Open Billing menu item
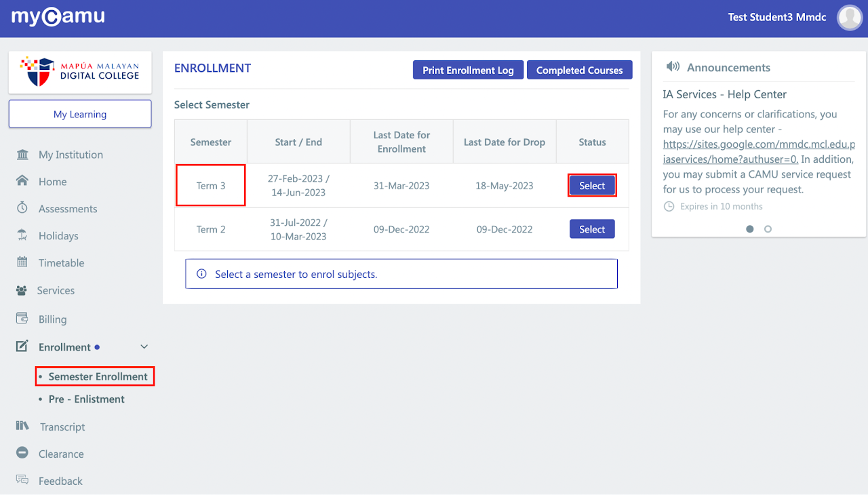This screenshot has width=868, height=495. (52, 319)
